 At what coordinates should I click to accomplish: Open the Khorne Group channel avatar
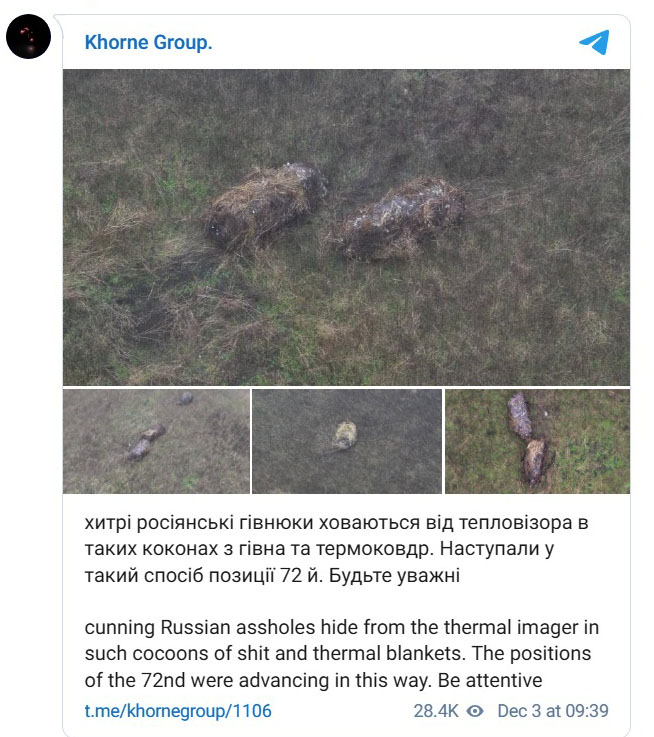(28, 36)
